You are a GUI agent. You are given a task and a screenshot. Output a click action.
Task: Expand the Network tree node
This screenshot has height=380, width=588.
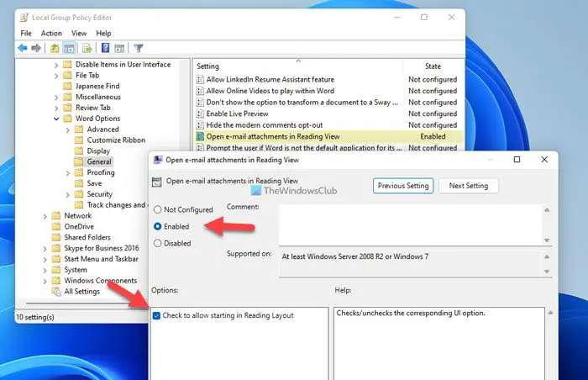[45, 216]
